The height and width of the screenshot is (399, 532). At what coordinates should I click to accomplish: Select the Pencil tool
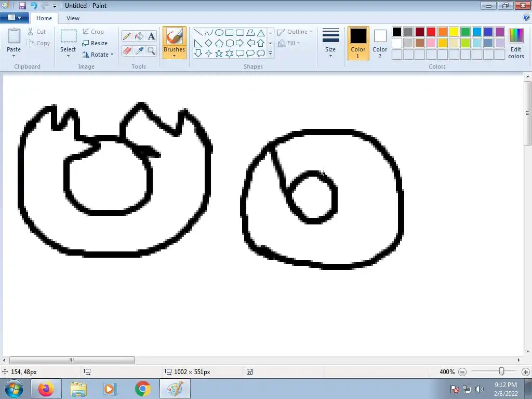pyautogui.click(x=127, y=36)
